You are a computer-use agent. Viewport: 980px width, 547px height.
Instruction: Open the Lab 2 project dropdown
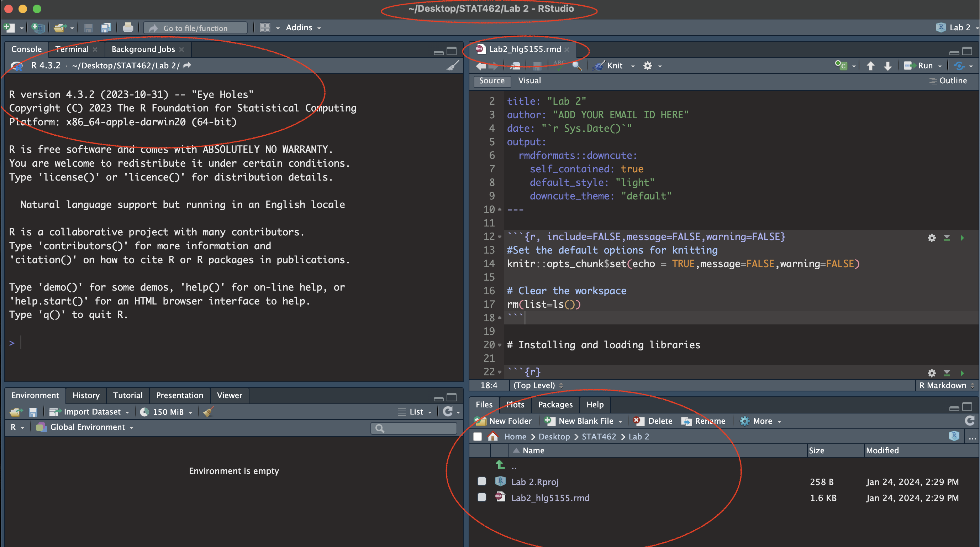[x=957, y=27]
